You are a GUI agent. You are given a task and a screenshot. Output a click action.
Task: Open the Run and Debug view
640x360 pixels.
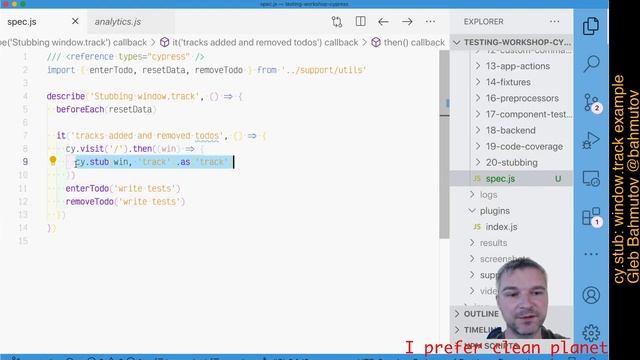(x=591, y=140)
